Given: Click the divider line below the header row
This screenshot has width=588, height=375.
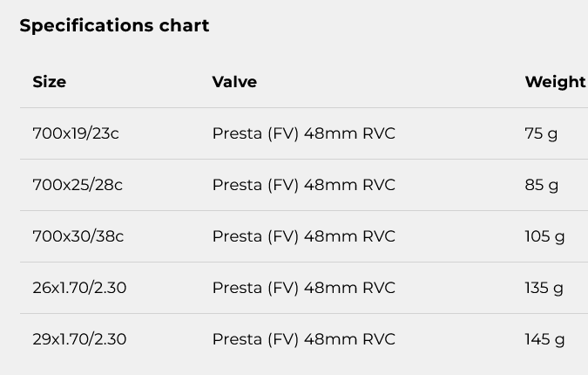Looking at the screenshot, I should pos(304,108).
